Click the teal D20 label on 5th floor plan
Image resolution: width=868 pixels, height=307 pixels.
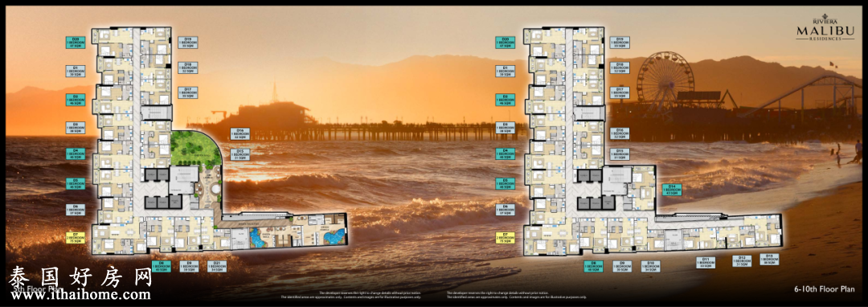point(76,43)
